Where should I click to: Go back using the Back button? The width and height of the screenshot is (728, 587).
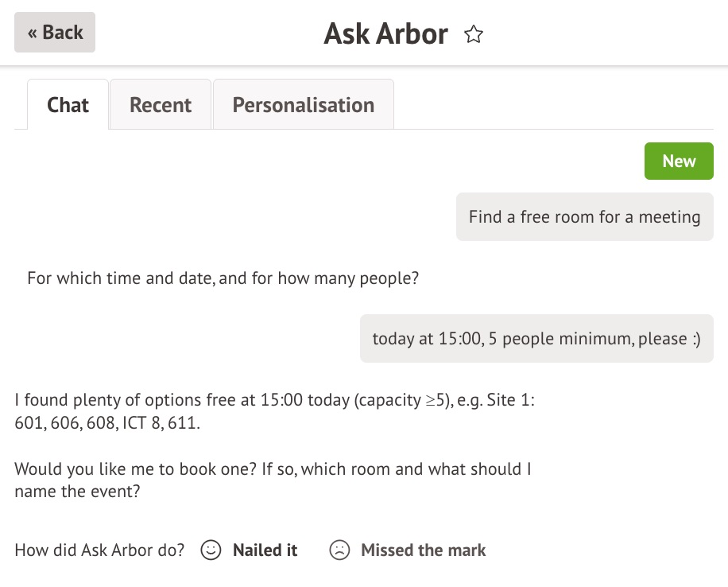coord(55,33)
